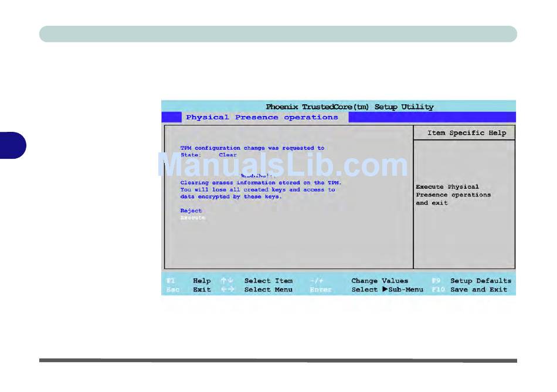This screenshot has height=392, width=557.
Task: Click the up/down arrows Select Item icon
Action: (x=227, y=281)
